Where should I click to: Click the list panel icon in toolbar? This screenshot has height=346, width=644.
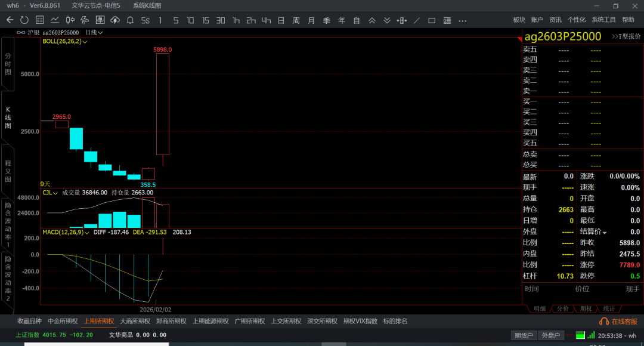coord(447,20)
